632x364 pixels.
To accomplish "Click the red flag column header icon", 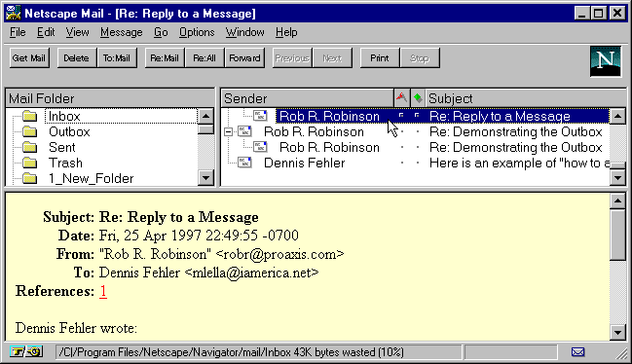I will [401, 98].
